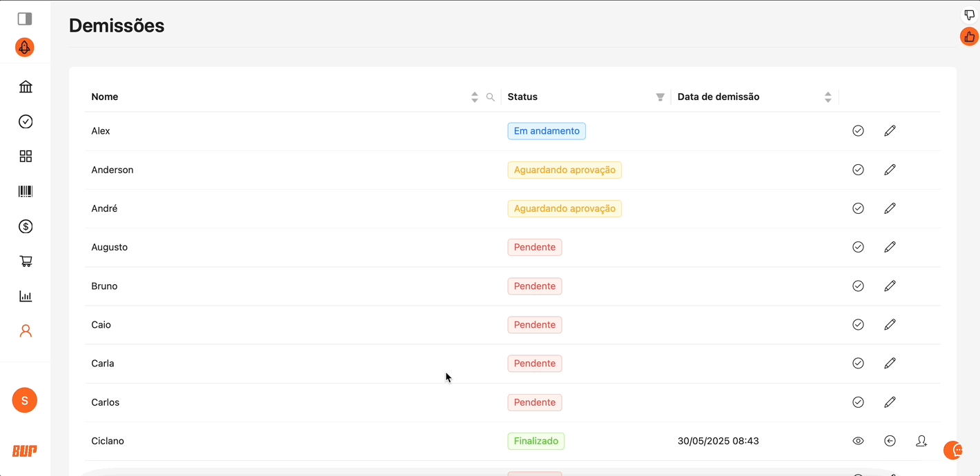This screenshot has height=476, width=980.
Task: View Ciclano's record with the eye icon
Action: (859, 441)
